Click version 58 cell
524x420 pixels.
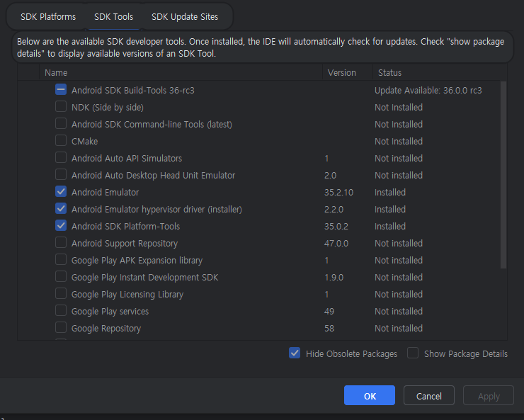(x=329, y=329)
